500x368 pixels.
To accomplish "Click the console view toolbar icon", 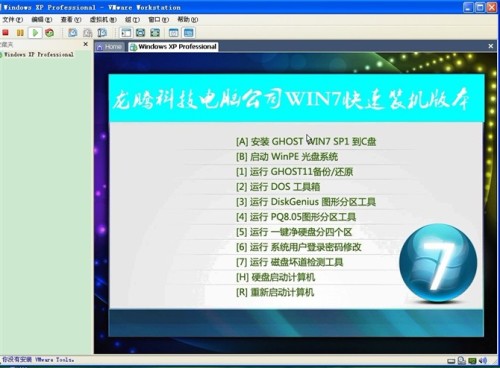I will tap(188, 33).
